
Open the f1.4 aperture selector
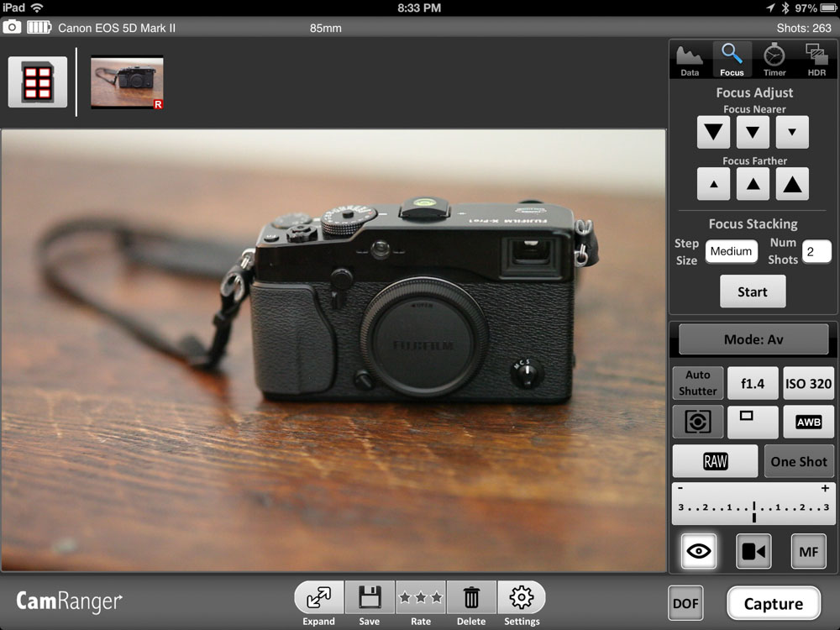[753, 383]
